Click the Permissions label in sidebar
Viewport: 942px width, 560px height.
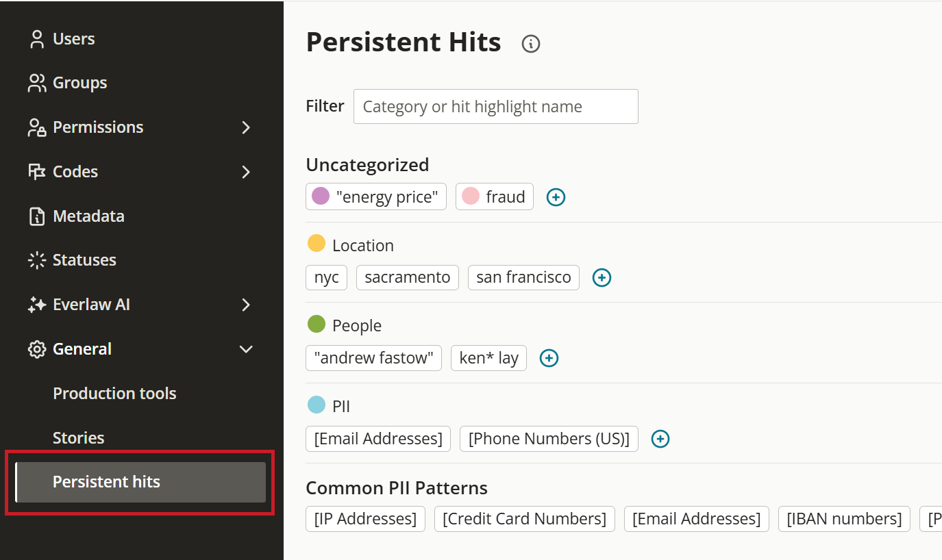click(98, 127)
